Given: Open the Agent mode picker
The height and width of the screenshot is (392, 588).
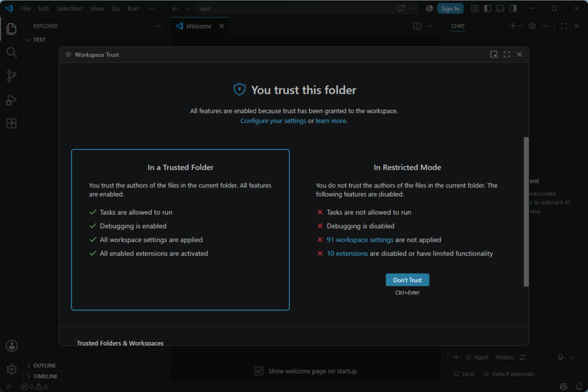Looking at the screenshot, I should point(477,357).
